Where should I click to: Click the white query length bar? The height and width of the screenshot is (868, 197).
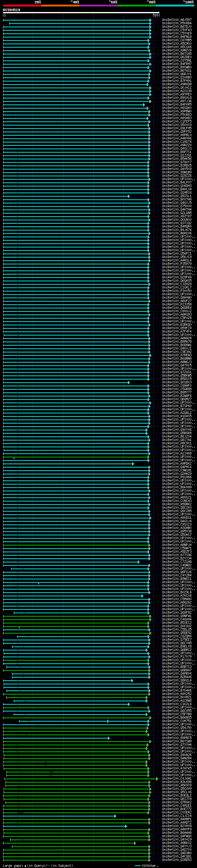click(x=81, y=13)
